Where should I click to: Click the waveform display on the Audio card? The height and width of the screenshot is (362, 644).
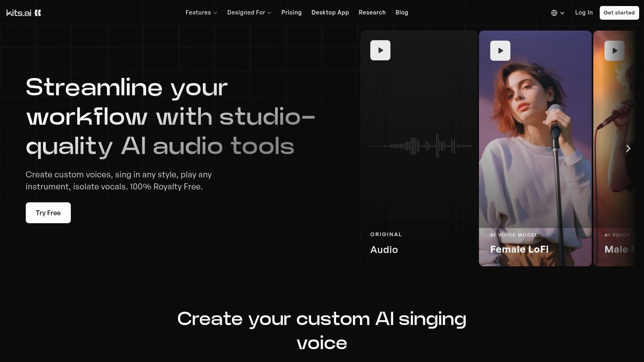coord(420,146)
